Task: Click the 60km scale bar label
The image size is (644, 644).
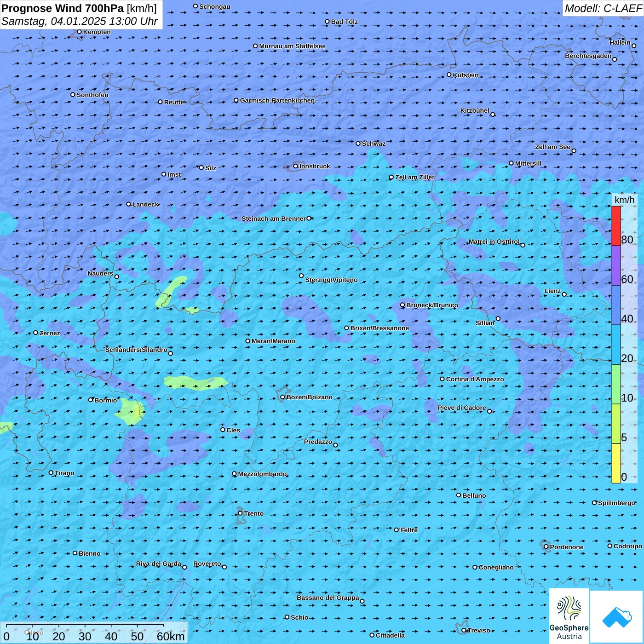Action: (171, 636)
